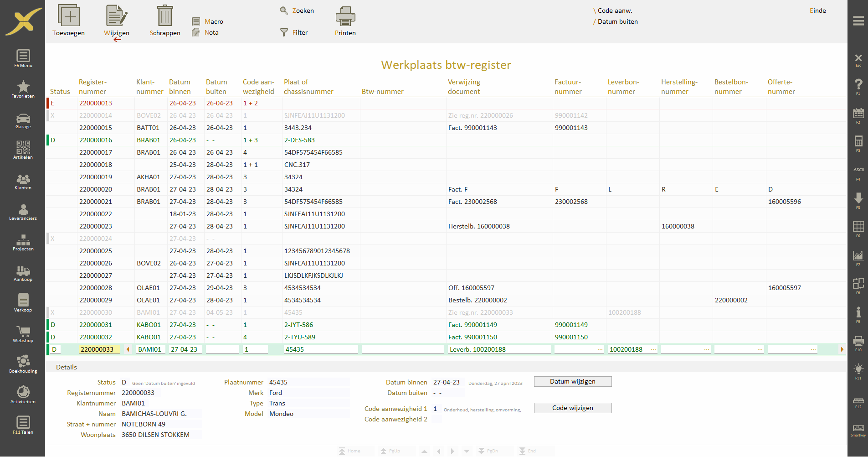Click right arrow at end of active row
Screen dimensions: 868x457
(x=842, y=349)
